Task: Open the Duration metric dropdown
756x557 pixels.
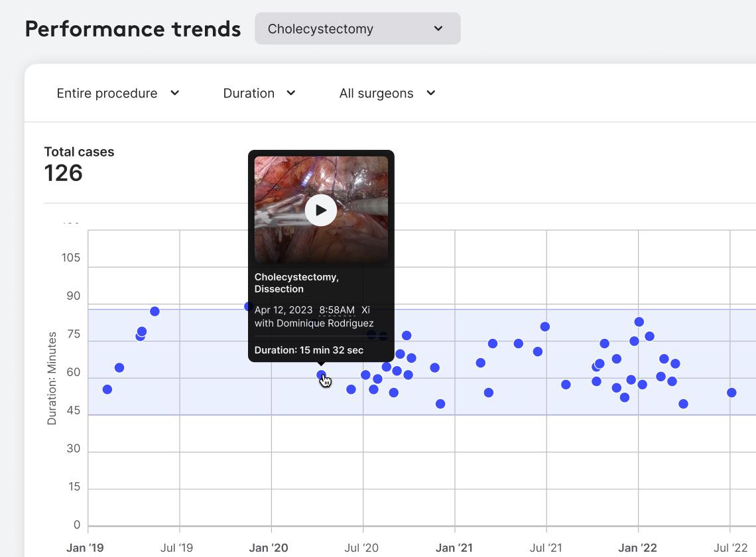Action: coord(259,93)
